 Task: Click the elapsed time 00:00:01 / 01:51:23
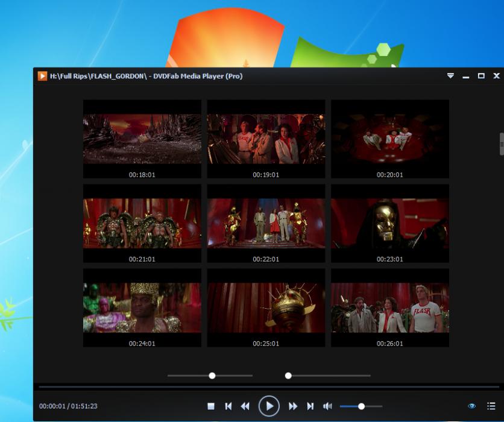coord(68,406)
